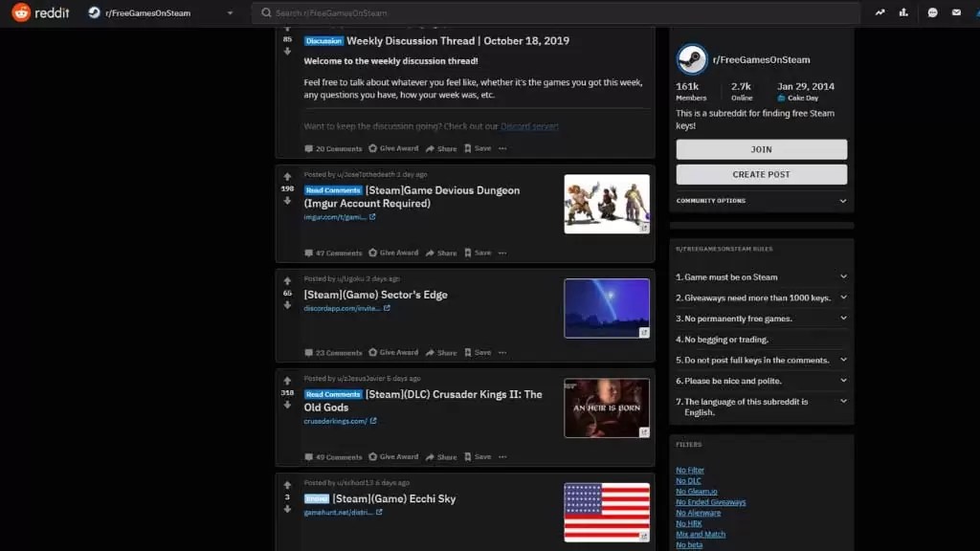This screenshot has height=551, width=980.
Task: Open the chat bubble icon in header
Action: pos(932,12)
